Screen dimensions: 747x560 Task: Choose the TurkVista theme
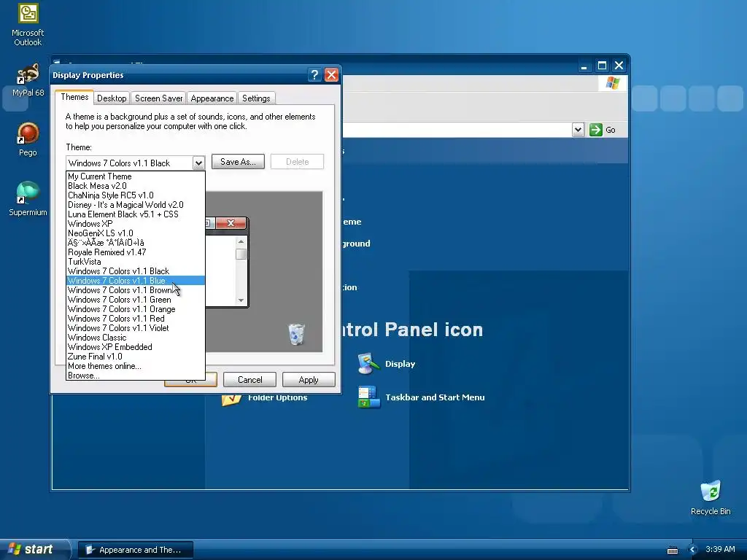pyautogui.click(x=136, y=262)
